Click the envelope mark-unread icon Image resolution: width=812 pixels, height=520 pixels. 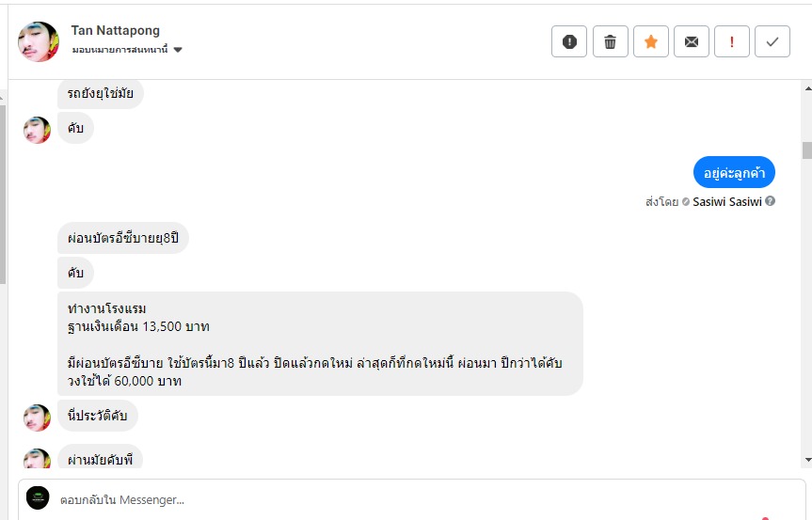pyautogui.click(x=692, y=41)
